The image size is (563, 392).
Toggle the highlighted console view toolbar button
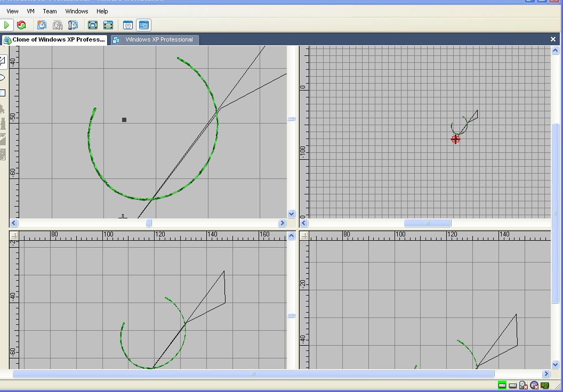pos(143,25)
